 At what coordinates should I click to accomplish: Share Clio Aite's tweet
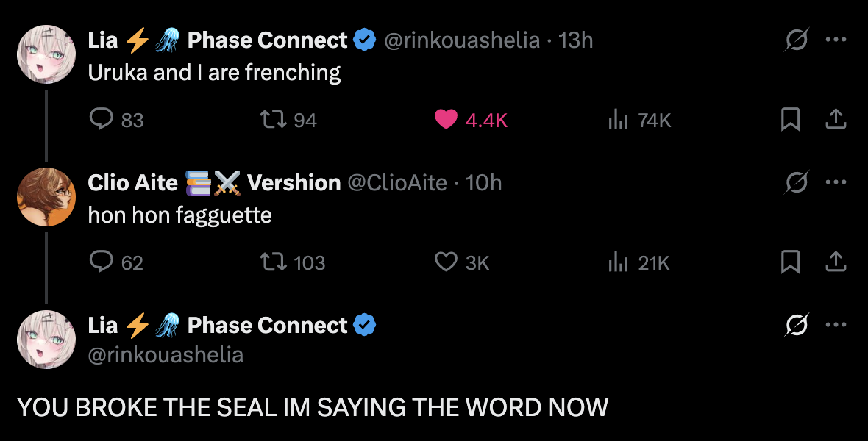tap(836, 262)
